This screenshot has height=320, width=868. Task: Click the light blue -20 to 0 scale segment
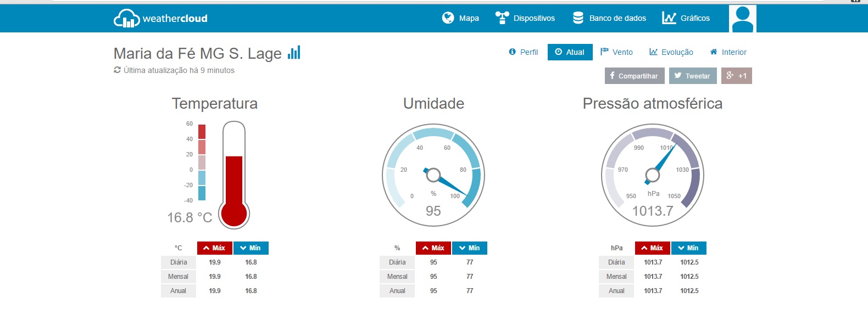pos(202,178)
